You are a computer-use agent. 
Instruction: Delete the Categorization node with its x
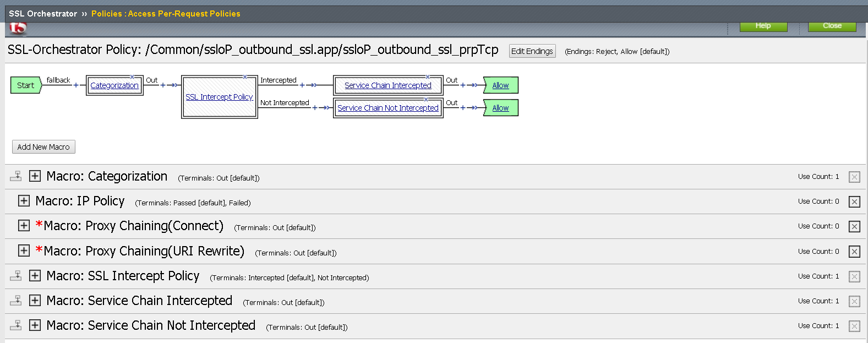tap(132, 77)
